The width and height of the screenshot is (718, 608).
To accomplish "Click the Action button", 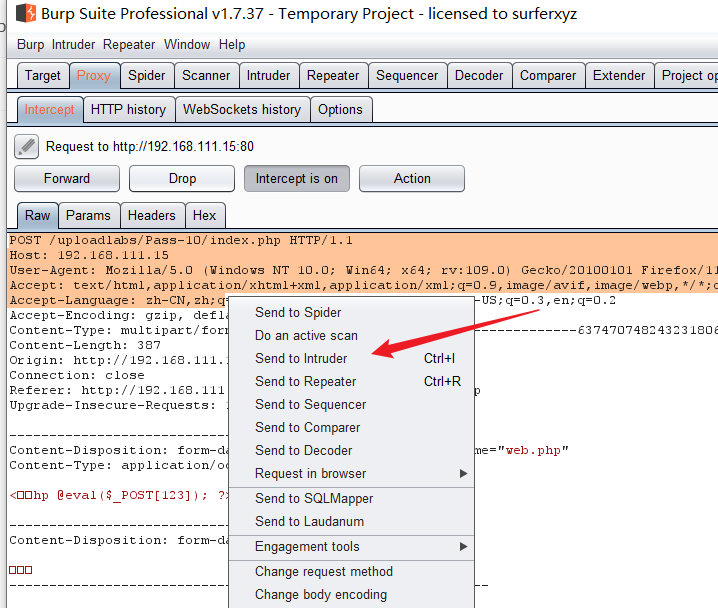I will click(412, 179).
